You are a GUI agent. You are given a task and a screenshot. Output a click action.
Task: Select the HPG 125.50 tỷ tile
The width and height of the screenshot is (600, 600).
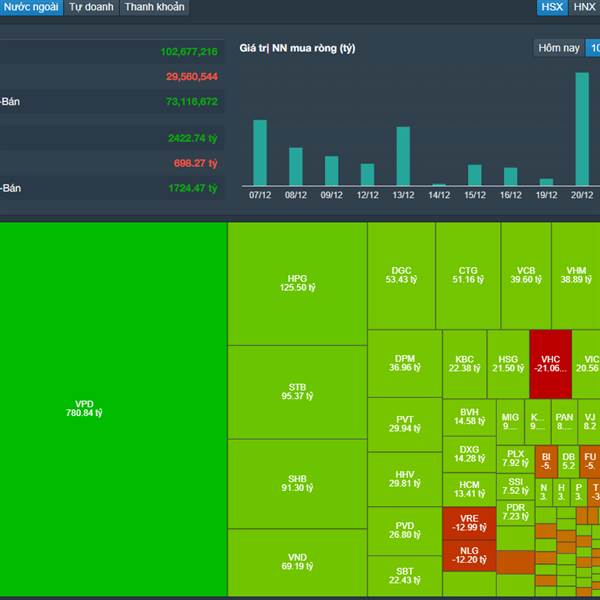297,284
